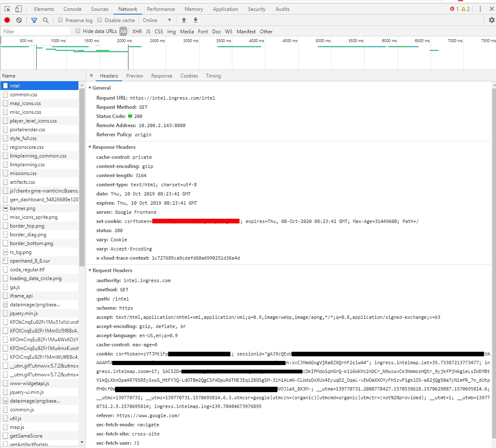Image resolution: width=496 pixels, height=448 pixels.
Task: Filter requests by CSS type
Action: point(159,32)
